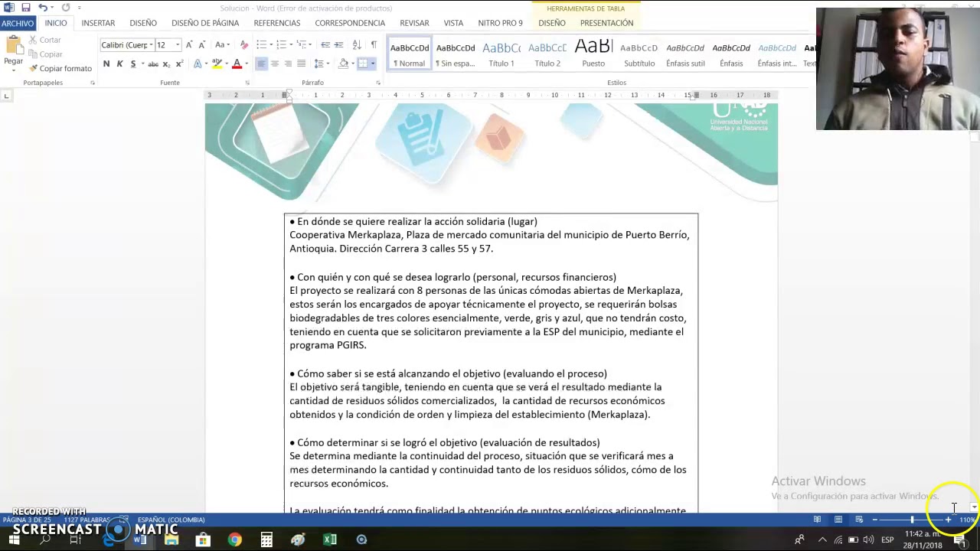Sort the selected text alphabetically
980x551 pixels.
pyautogui.click(x=357, y=45)
